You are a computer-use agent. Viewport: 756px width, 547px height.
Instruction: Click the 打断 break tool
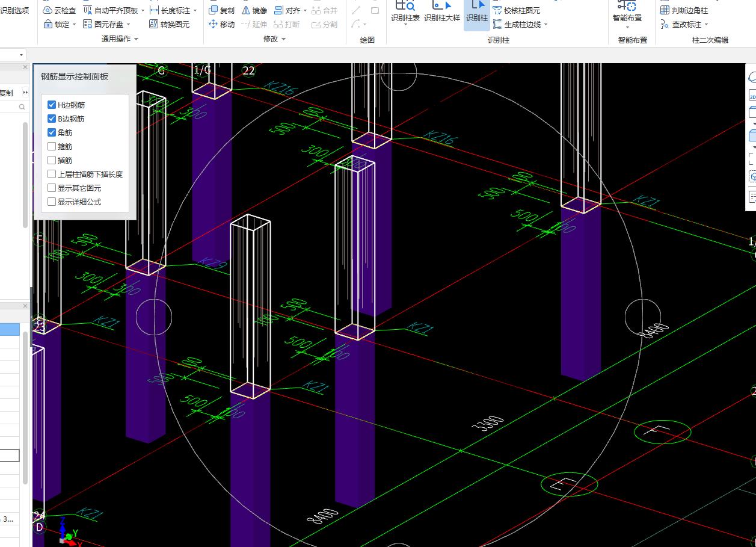tap(286, 24)
